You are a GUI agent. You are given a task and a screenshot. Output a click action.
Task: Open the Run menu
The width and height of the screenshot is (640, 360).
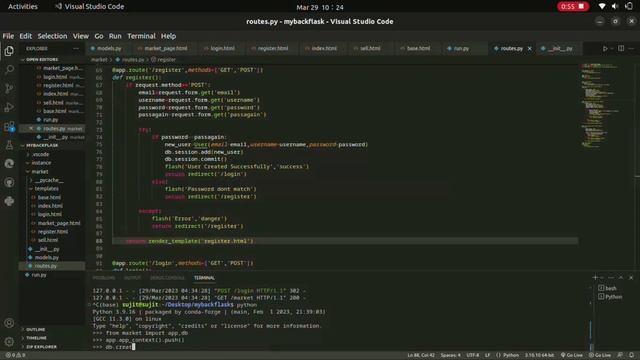[115, 36]
